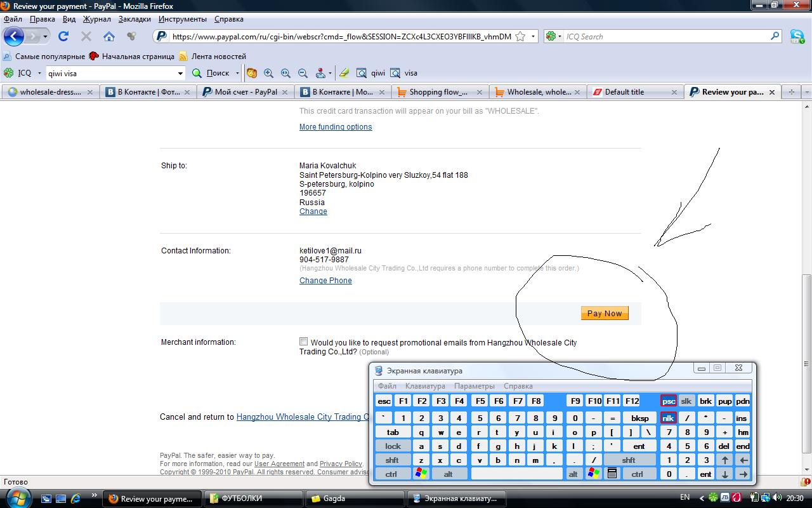
Task: Switch to the Shopping flow tab
Action: (439, 92)
